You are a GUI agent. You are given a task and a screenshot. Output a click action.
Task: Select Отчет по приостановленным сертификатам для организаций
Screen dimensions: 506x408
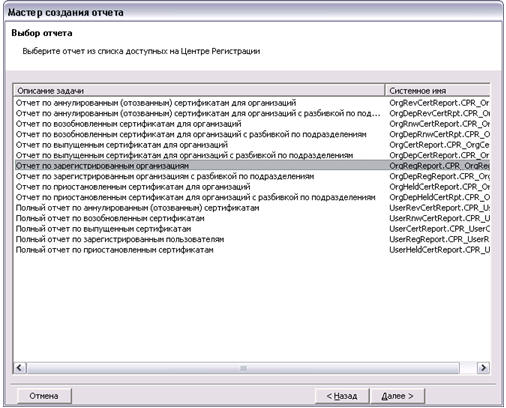pos(252,187)
